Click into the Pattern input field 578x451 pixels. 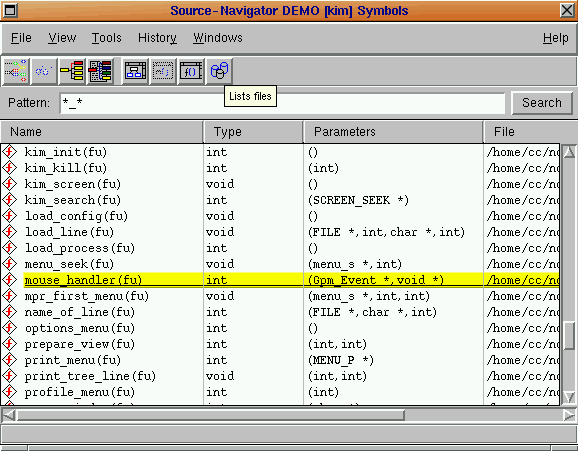pyautogui.click(x=282, y=103)
